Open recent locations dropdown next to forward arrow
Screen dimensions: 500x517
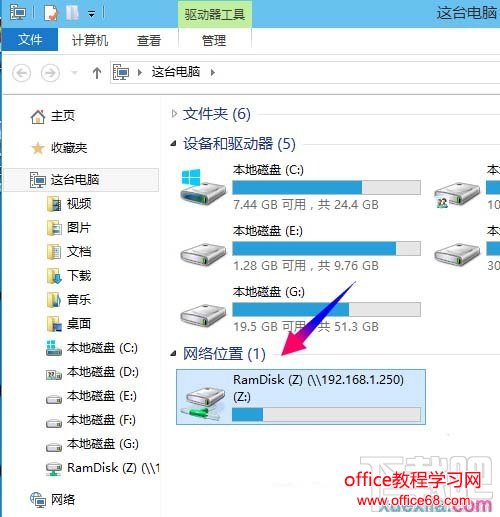click(x=75, y=72)
